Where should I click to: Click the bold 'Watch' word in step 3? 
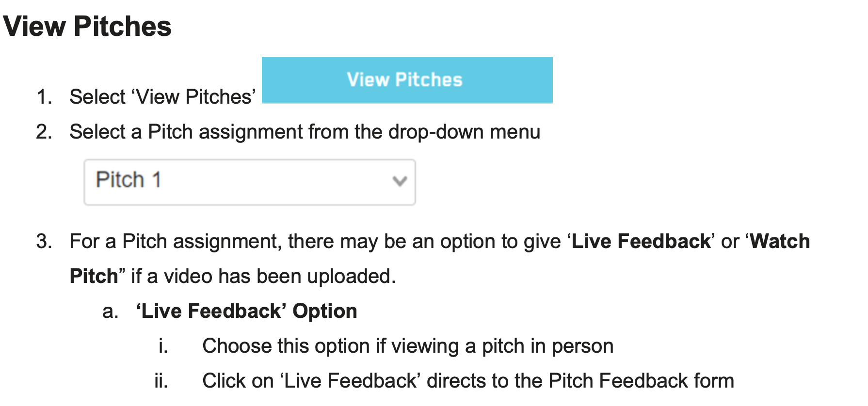coord(780,241)
